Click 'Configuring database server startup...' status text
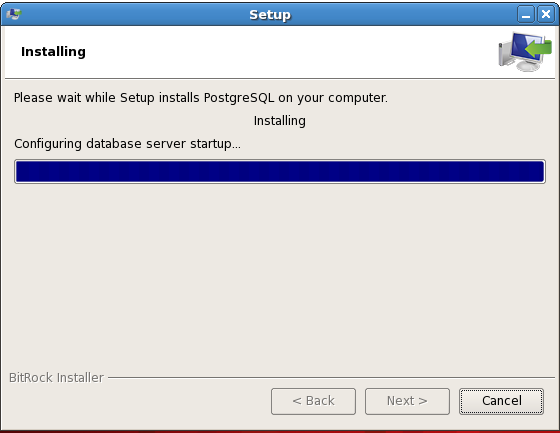This screenshot has width=560, height=433. tap(128, 144)
